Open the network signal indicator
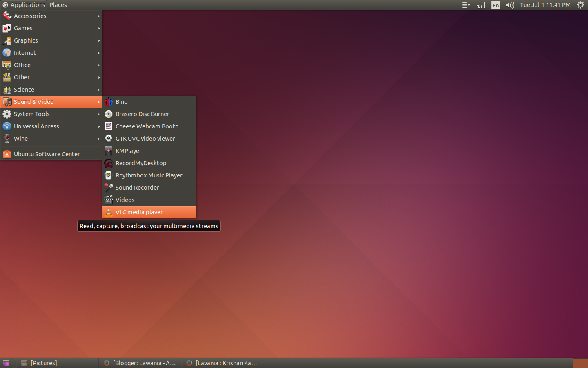The width and height of the screenshot is (588, 368). pyautogui.click(x=481, y=5)
